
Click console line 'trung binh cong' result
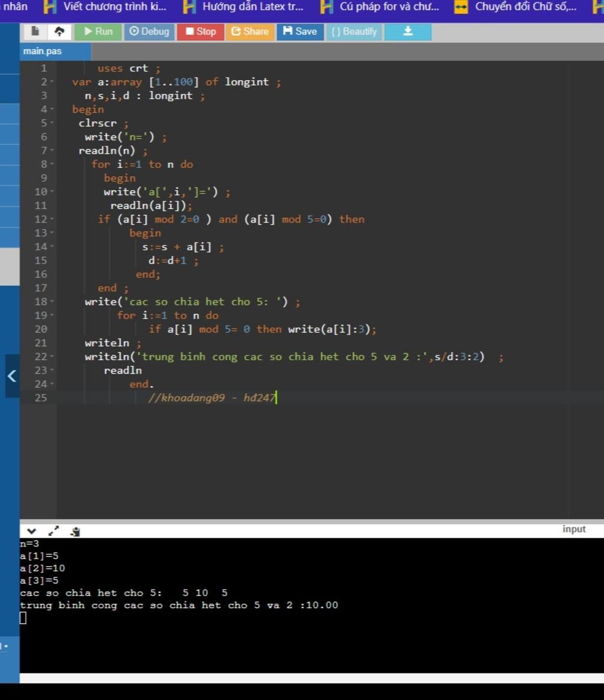pyautogui.click(x=179, y=606)
